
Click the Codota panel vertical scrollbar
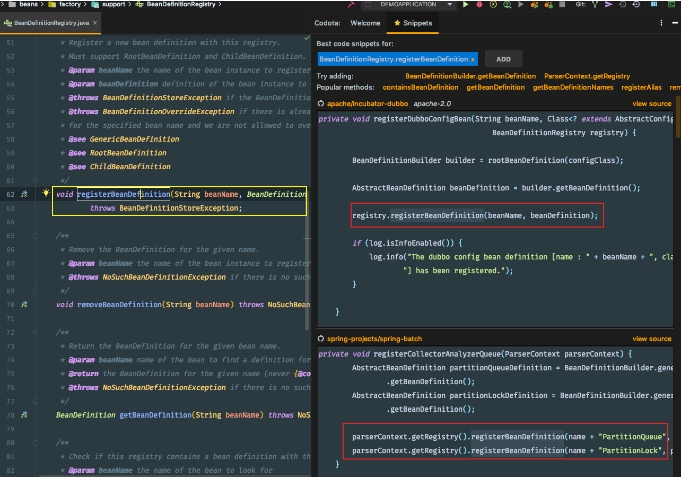pyautogui.click(x=678, y=122)
